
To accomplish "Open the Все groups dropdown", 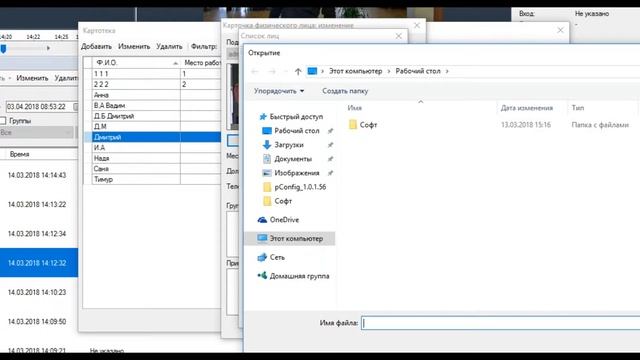I will [37, 133].
